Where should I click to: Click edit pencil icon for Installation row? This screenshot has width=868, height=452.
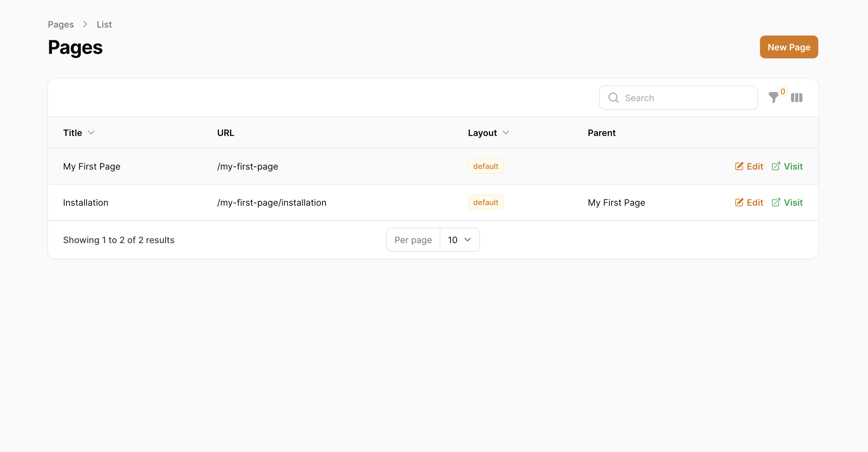[x=739, y=202]
